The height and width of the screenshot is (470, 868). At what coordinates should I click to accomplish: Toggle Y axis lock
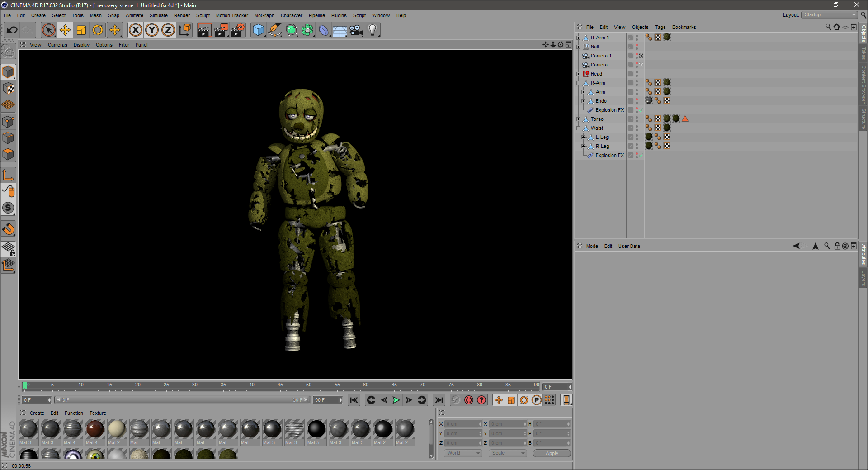[x=152, y=30]
